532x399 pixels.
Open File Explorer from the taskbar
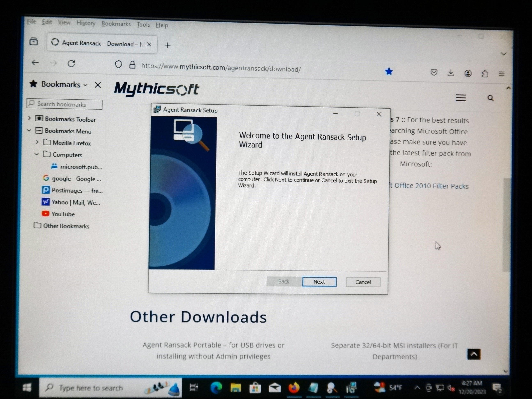(x=235, y=388)
